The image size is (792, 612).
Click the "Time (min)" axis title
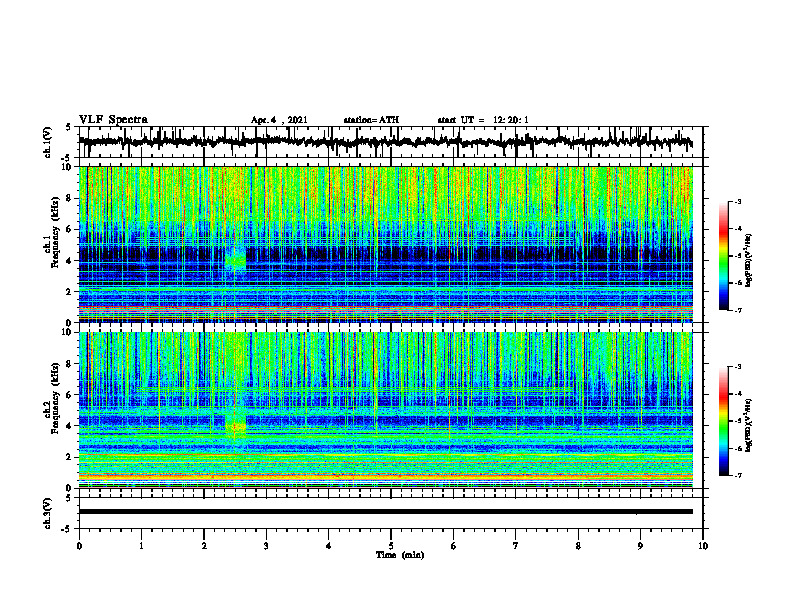pyautogui.click(x=400, y=555)
